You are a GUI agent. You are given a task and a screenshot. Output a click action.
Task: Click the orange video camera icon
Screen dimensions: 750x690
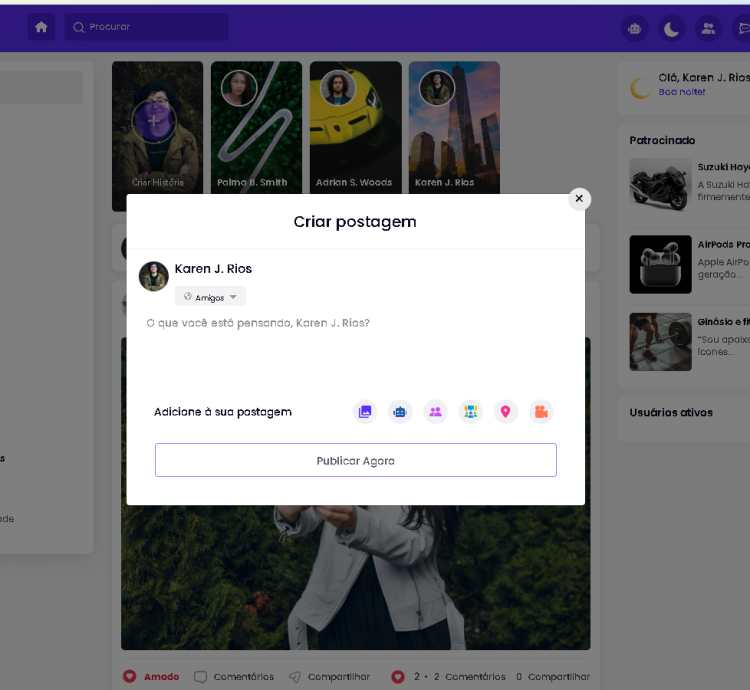(541, 411)
